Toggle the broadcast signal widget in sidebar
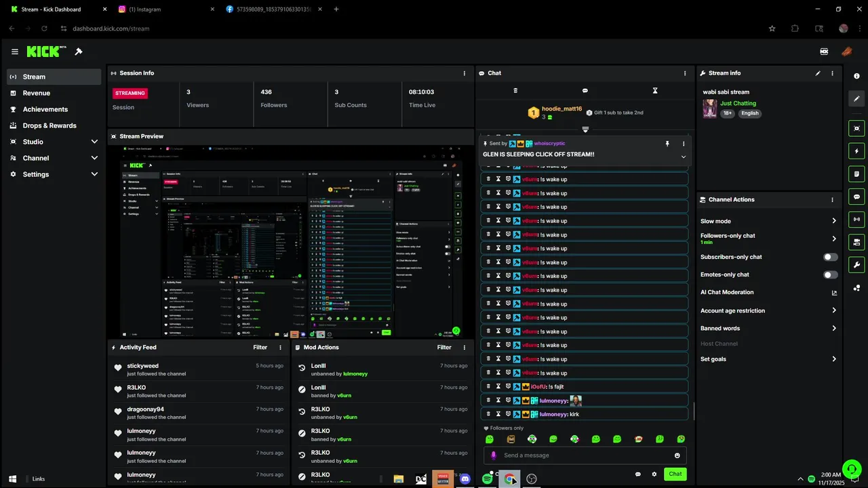This screenshot has height=488, width=868. (857, 220)
